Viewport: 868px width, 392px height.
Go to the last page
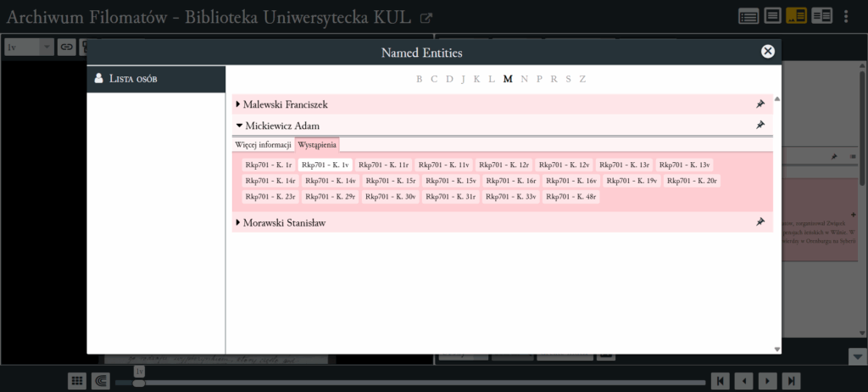tap(791, 381)
